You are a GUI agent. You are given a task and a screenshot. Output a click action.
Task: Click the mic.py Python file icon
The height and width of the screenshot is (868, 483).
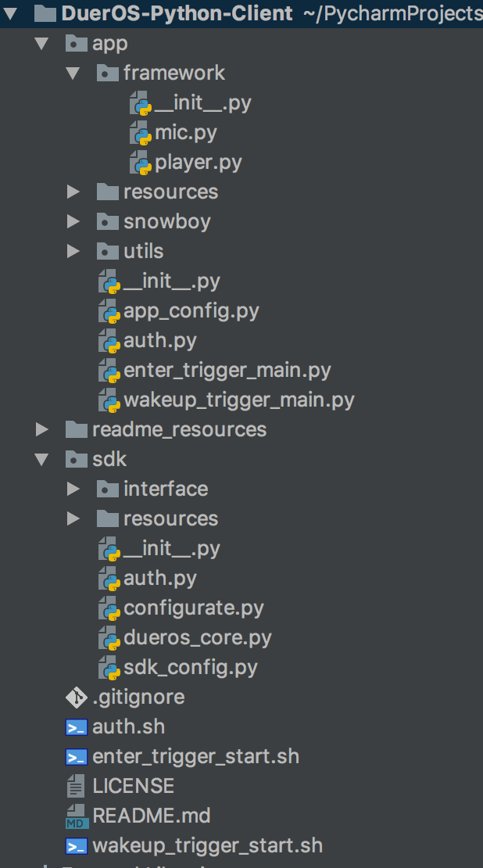pyautogui.click(x=141, y=134)
